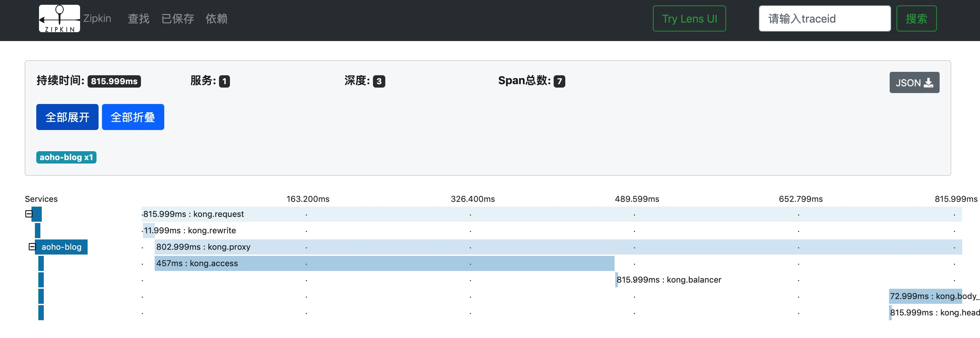Click the 815.999ms axis end label
Image resolution: width=980 pixels, height=338 pixels.
click(x=956, y=199)
